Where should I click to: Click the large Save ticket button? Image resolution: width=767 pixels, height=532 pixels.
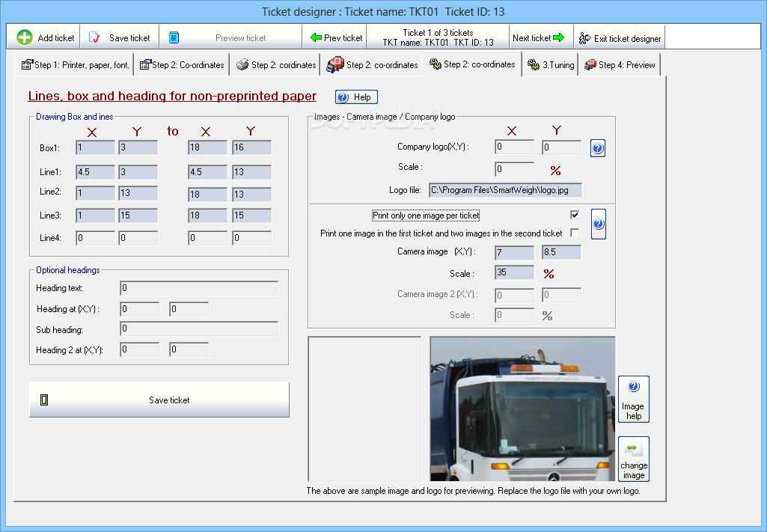coord(159,400)
